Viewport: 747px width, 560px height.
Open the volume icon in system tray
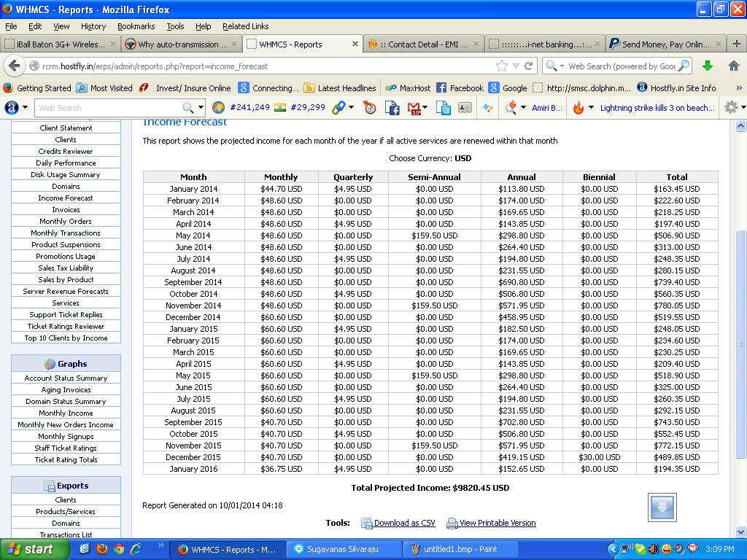(x=654, y=549)
